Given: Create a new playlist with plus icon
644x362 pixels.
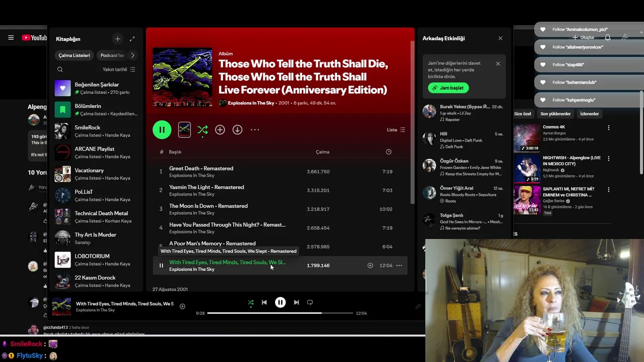Looking at the screenshot, I should [x=117, y=39].
